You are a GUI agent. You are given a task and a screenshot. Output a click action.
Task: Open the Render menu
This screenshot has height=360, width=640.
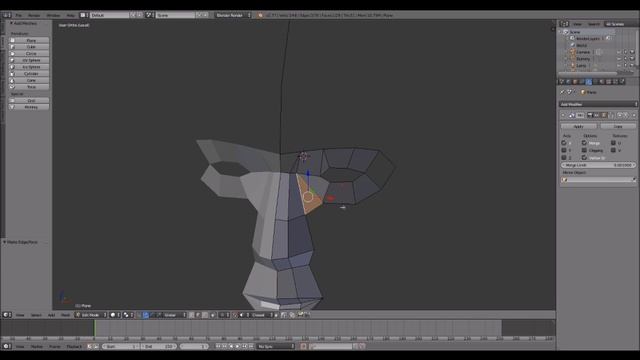(x=34, y=15)
